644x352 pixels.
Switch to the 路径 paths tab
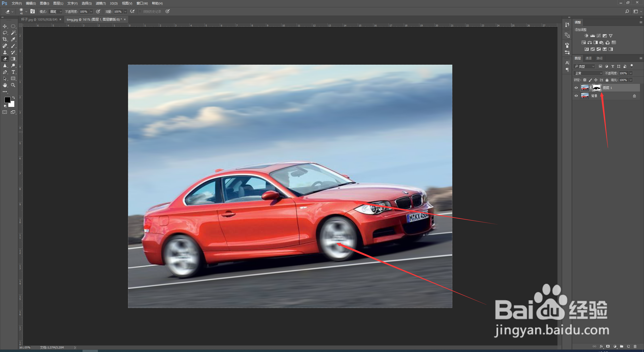599,58
